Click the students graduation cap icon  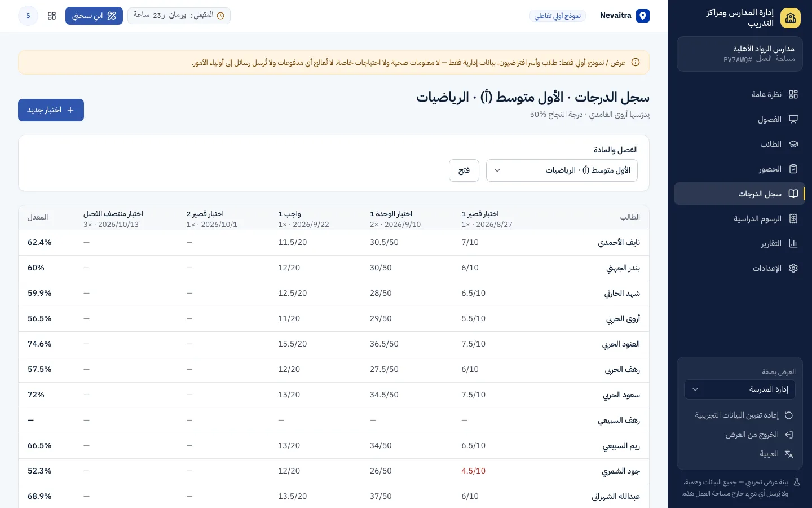point(793,144)
